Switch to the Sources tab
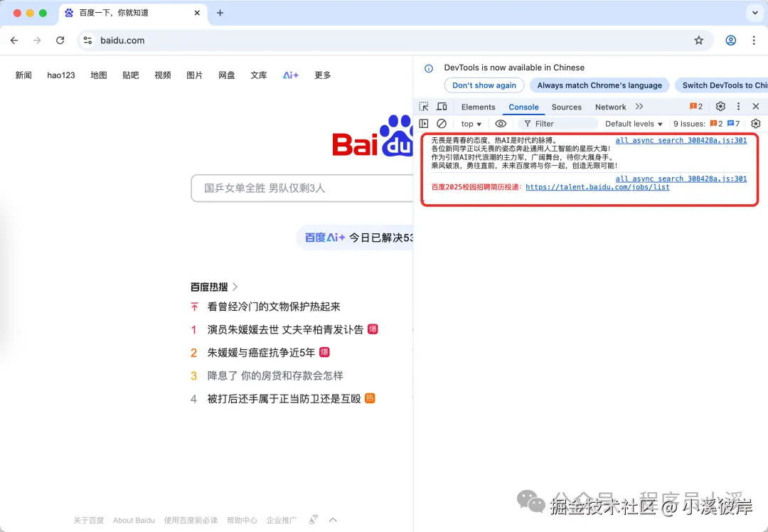This screenshot has height=532, width=768. [566, 107]
